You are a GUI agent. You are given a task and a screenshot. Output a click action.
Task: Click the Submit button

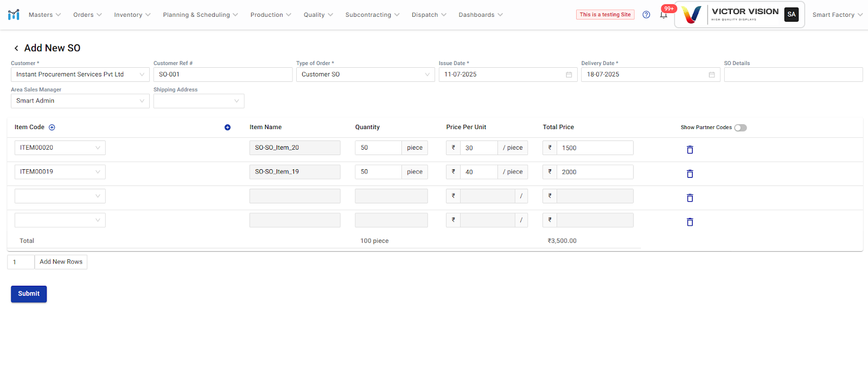[x=29, y=294]
